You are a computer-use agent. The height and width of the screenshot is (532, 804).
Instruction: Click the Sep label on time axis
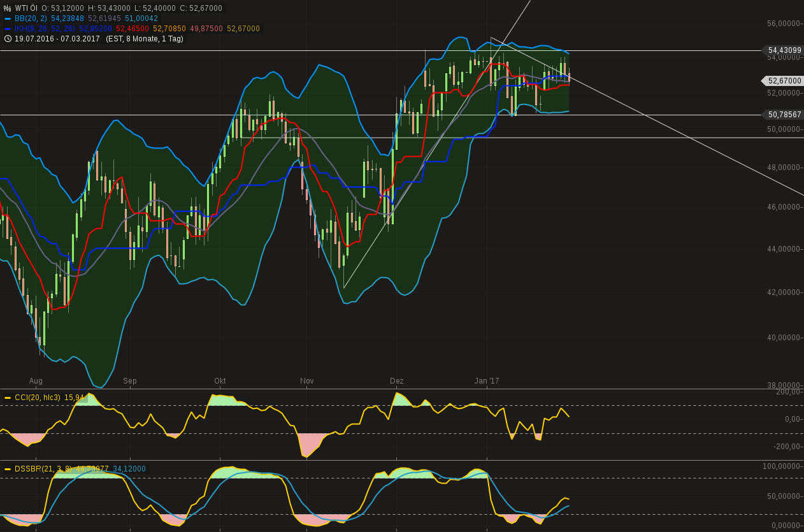point(130,381)
